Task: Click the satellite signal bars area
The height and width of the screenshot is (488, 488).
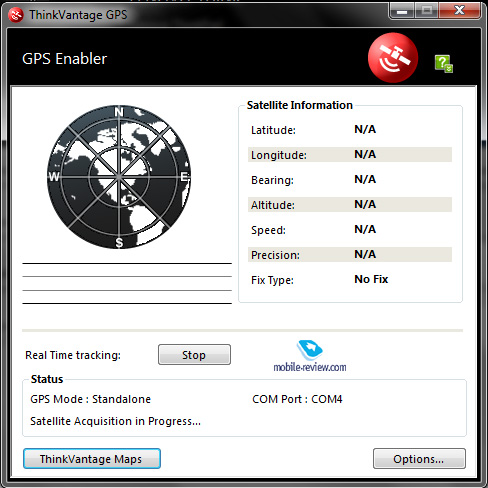Action: coord(127,283)
